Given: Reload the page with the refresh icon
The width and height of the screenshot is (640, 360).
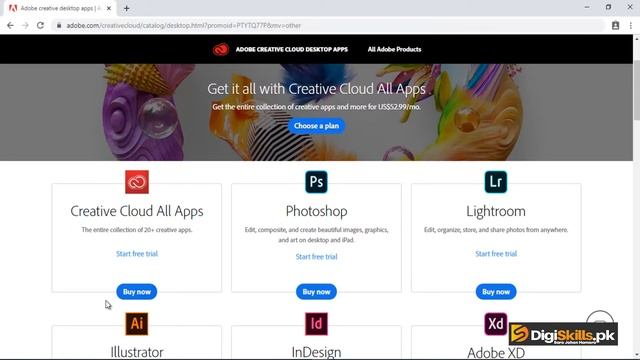Looking at the screenshot, I should tap(40, 25).
